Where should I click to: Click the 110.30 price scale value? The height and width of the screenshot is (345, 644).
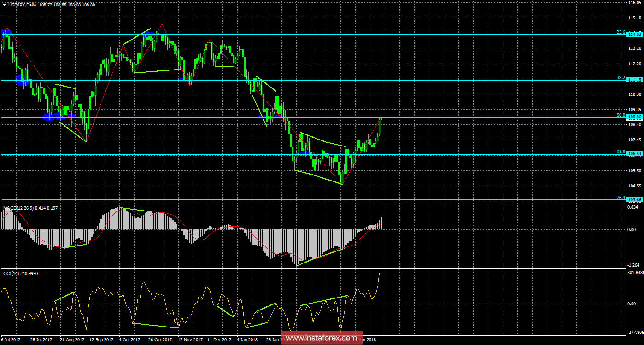click(636, 94)
